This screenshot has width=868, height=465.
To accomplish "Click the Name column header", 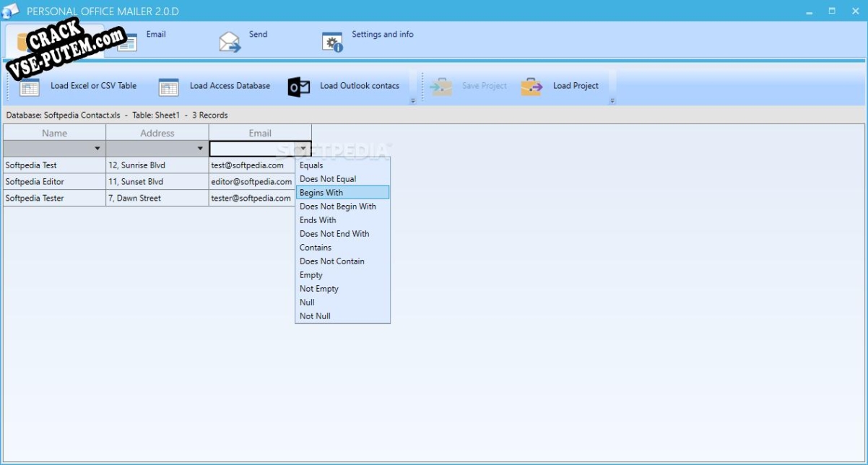I will click(x=54, y=133).
